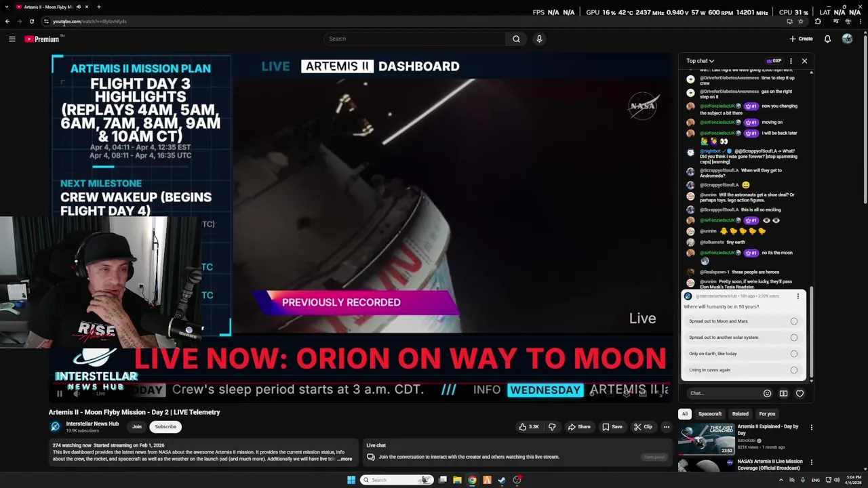Open menu for NASA's Artemis II Coverage video
The height and width of the screenshot is (488, 868).
tap(811, 462)
